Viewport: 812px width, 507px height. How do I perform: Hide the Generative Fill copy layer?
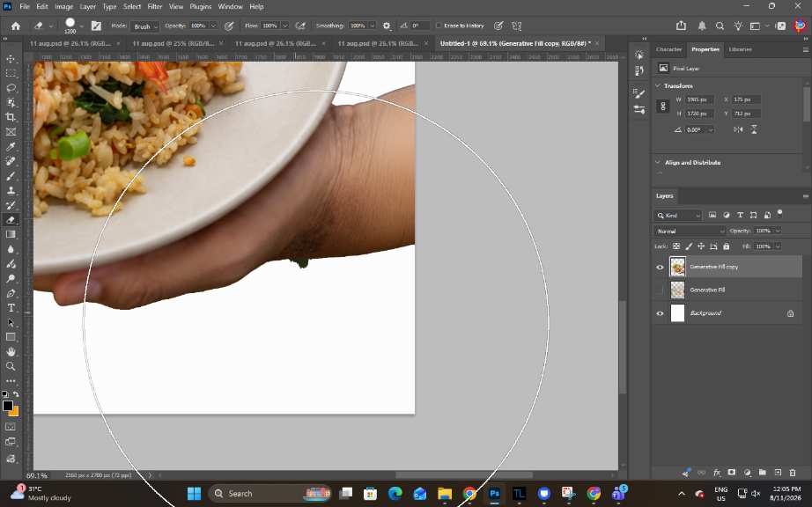pyautogui.click(x=660, y=267)
